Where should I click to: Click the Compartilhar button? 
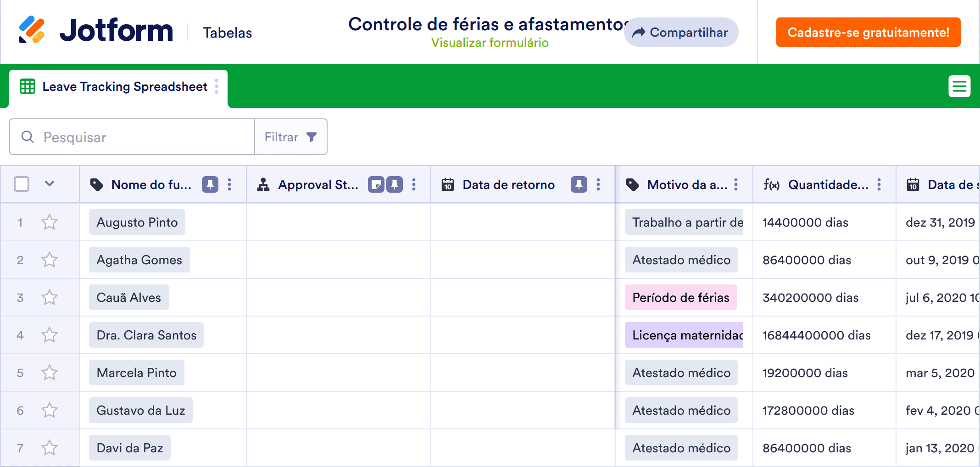(681, 32)
